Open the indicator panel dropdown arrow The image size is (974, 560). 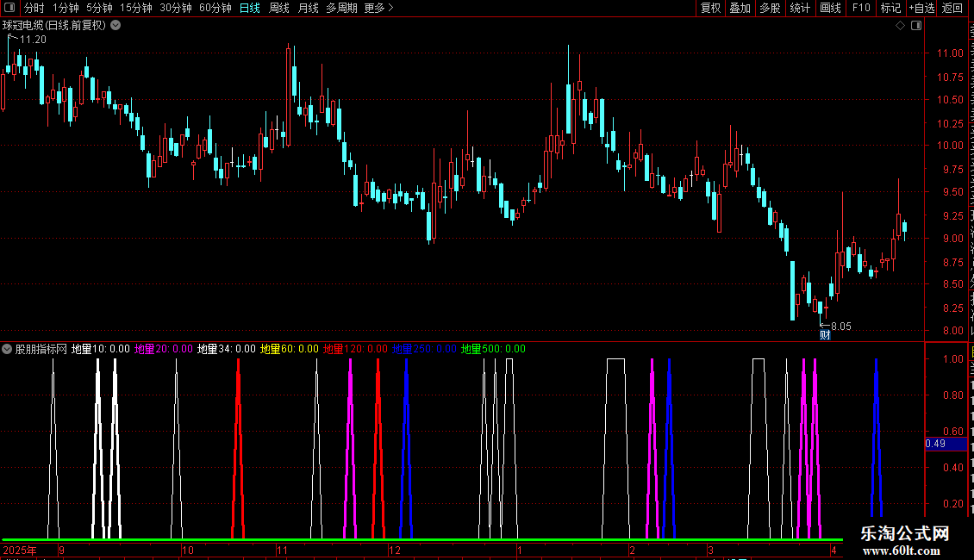(x=7, y=349)
